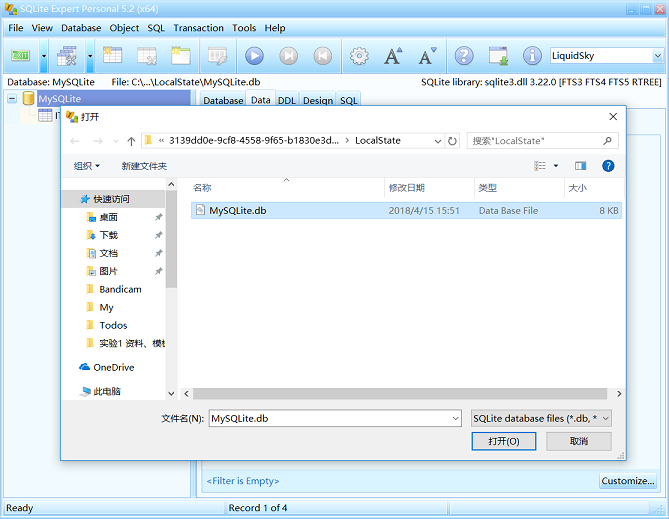Open the Database menu

tap(81, 28)
